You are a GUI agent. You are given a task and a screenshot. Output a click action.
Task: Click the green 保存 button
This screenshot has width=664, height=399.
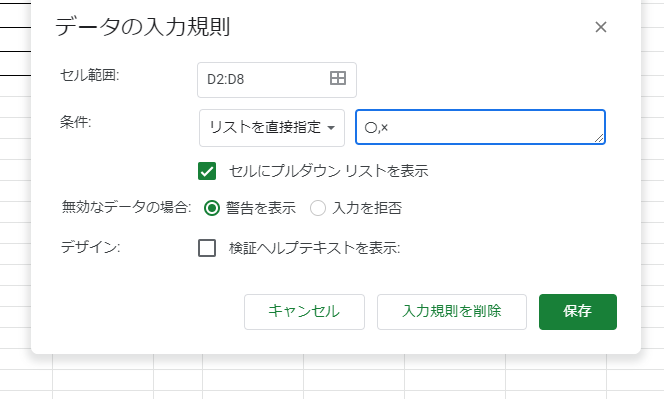coord(578,312)
